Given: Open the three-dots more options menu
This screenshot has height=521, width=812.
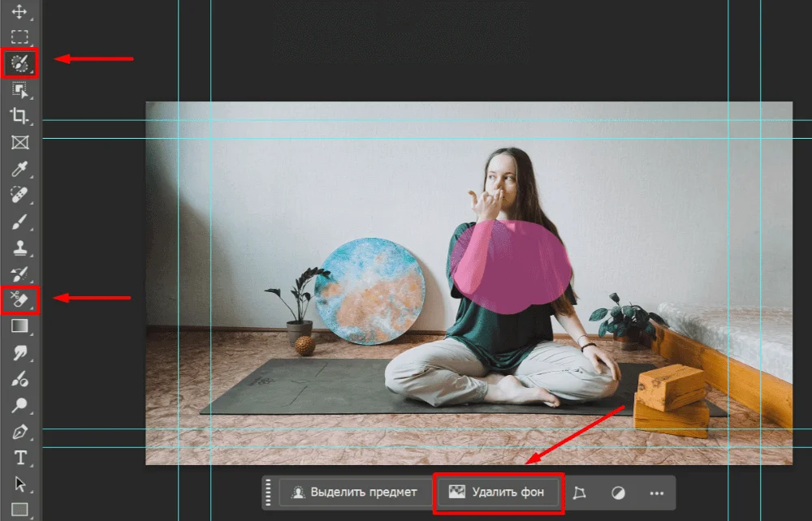Looking at the screenshot, I should pyautogui.click(x=657, y=493).
